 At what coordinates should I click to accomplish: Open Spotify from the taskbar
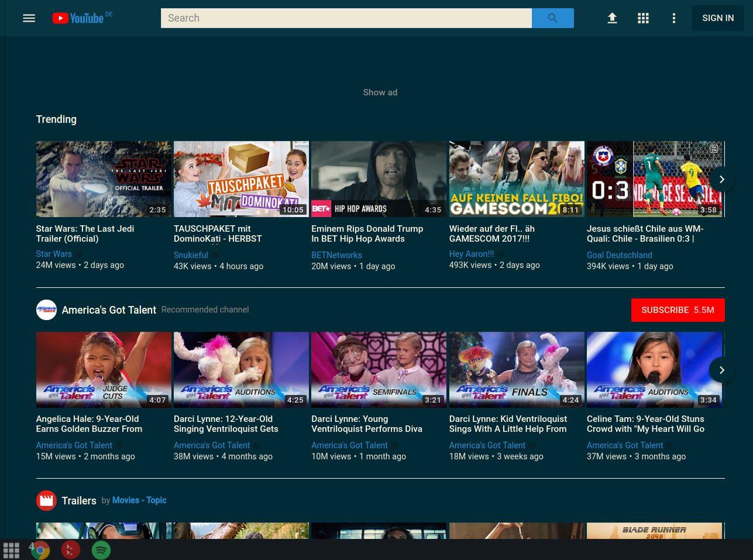101,550
